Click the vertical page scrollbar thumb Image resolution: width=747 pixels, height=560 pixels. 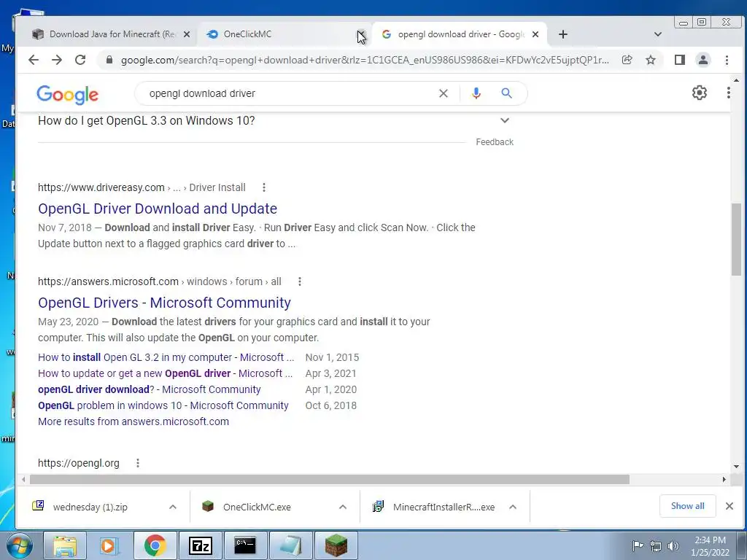point(737,239)
